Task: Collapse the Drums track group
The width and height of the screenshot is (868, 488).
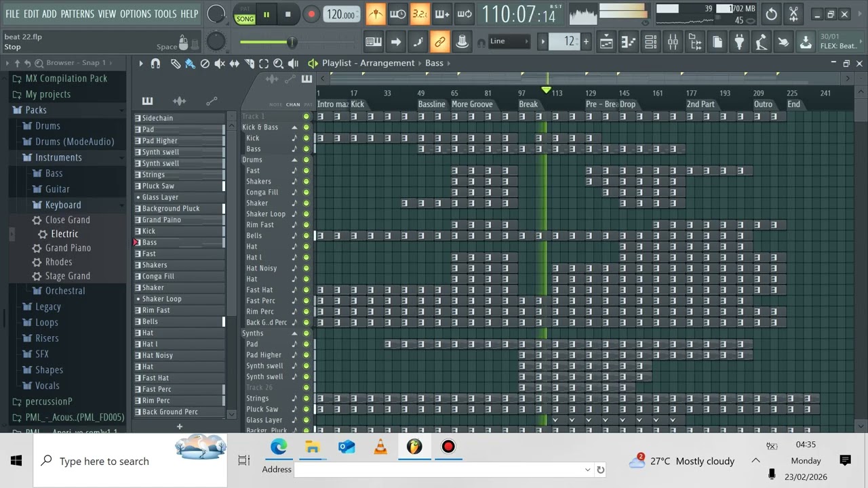Action: tap(294, 160)
